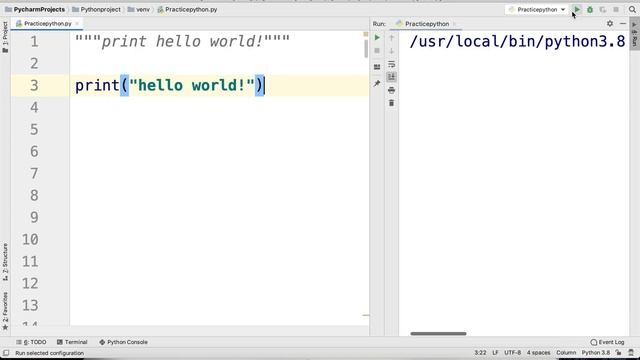Toggle read-only lock icon in status bar
The height and width of the screenshot is (360, 640).
tap(619, 353)
